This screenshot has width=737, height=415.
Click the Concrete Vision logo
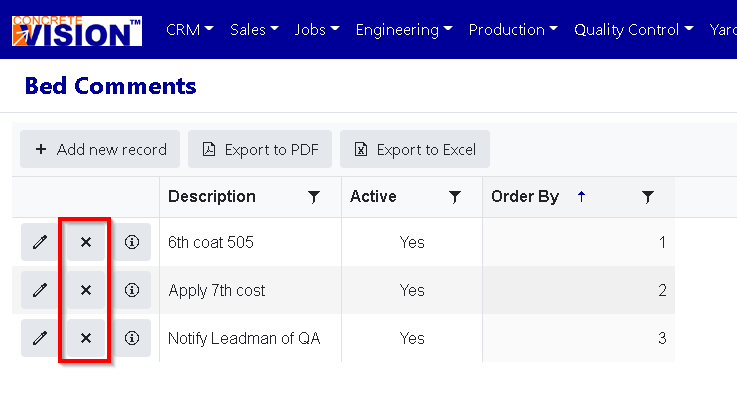click(x=77, y=31)
